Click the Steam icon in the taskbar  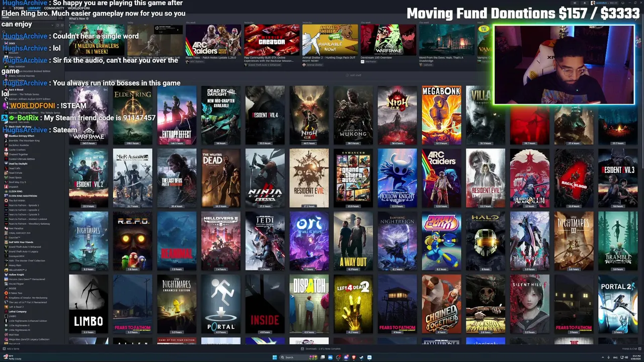point(361,357)
